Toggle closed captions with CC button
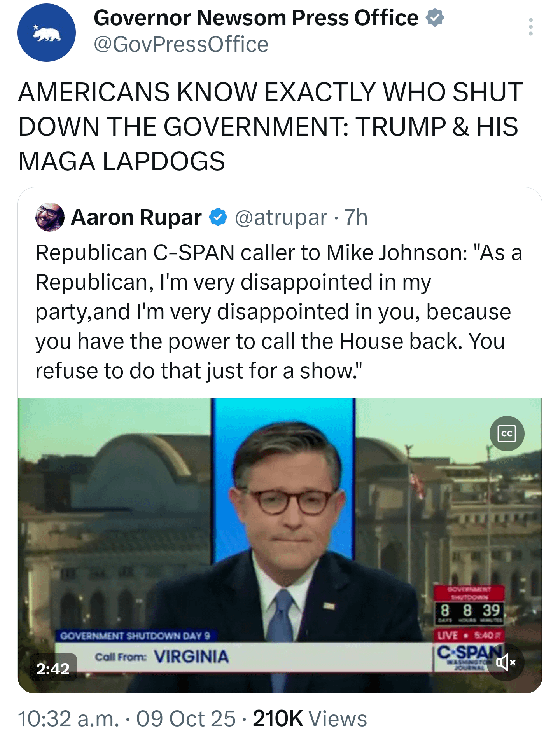The width and height of the screenshot is (560, 737). tap(507, 433)
